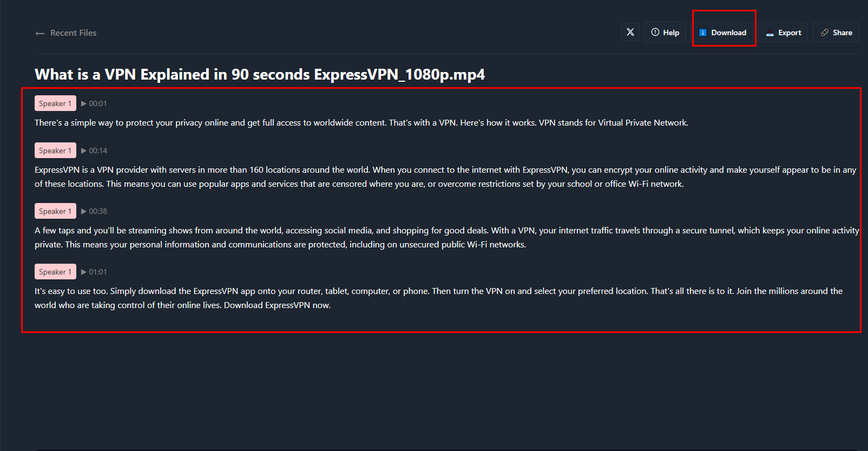This screenshot has height=451, width=868.
Task: Select the Speaker 1 tag beside 00:14
Action: pos(55,151)
